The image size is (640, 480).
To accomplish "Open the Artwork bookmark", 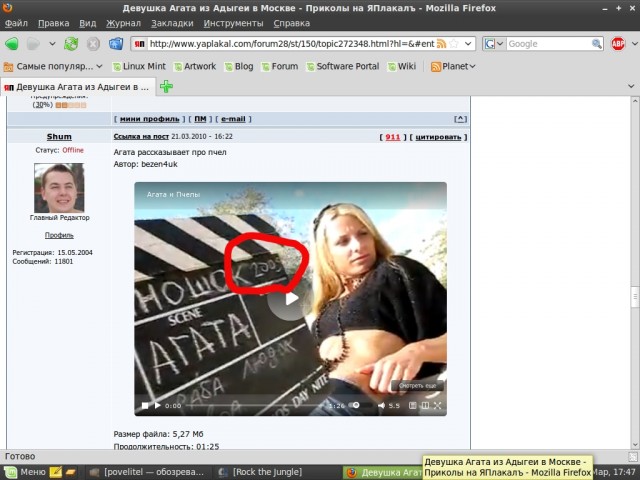I will 195,66.
